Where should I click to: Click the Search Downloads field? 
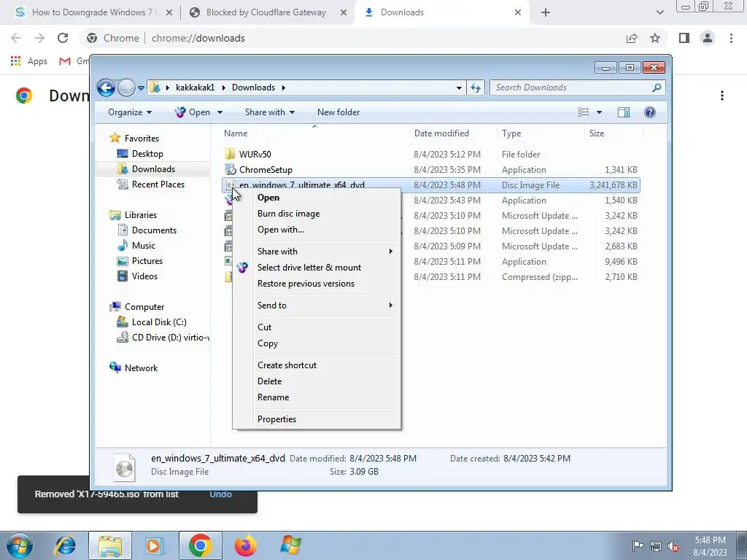pyautogui.click(x=577, y=87)
